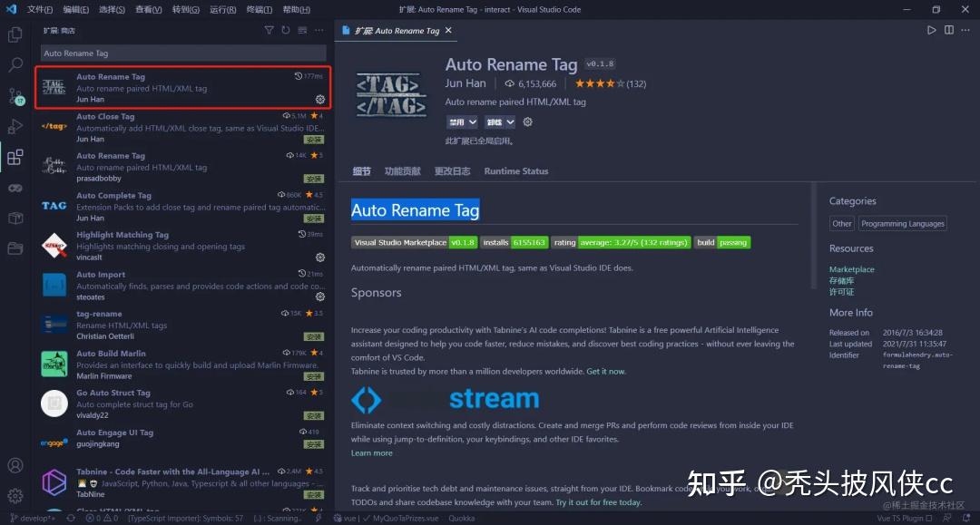Open extensions panel more actions ellipsis

[319, 30]
